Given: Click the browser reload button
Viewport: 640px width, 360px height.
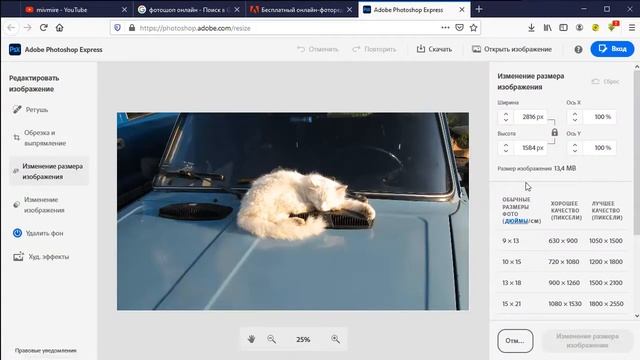Looking at the screenshot, I should [x=44, y=28].
